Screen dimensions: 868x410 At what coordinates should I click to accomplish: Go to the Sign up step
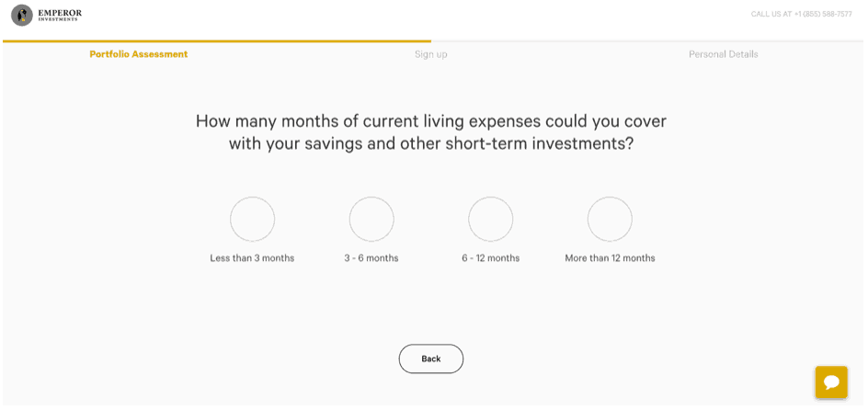pyautogui.click(x=430, y=54)
